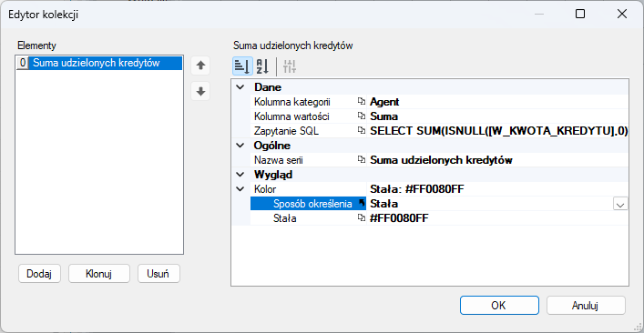Click marker beside Sposób określenia
Viewport: 644px width, 333px height.
pyautogui.click(x=362, y=203)
